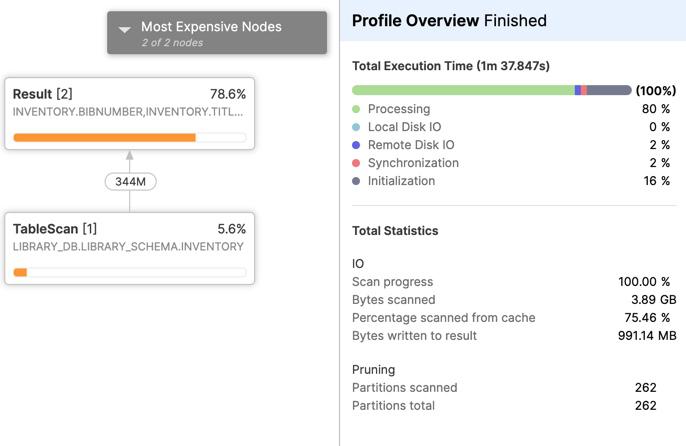Click the Profile Overview heading

pyautogui.click(x=449, y=20)
